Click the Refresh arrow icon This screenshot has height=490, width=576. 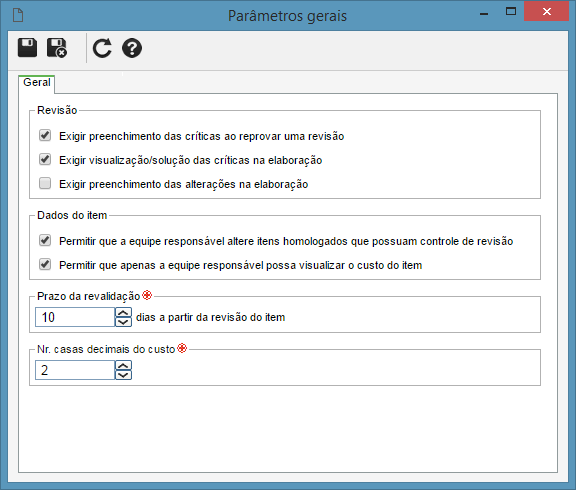pyautogui.click(x=102, y=48)
